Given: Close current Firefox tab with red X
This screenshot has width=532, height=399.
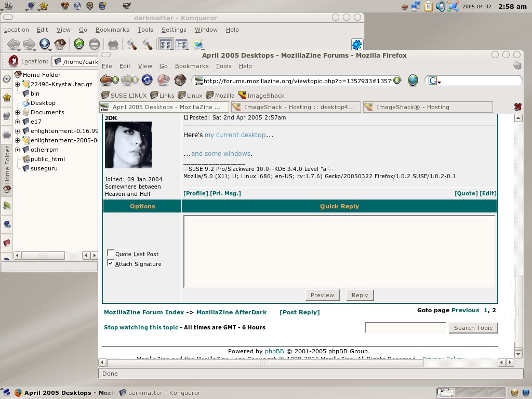Looking at the screenshot, I should 517,107.
